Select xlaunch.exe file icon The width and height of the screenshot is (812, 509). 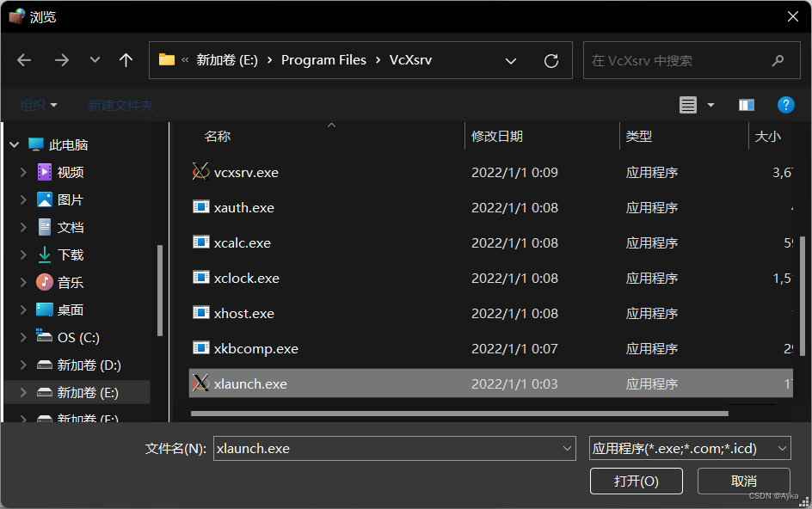click(x=201, y=383)
